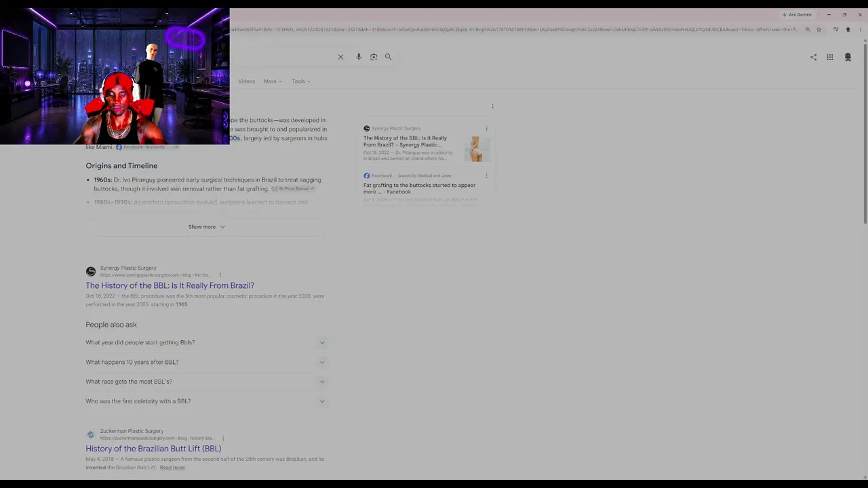Click the 'Origins and Timeline' heading
Viewport: 868px width, 488px height.
tap(121, 165)
